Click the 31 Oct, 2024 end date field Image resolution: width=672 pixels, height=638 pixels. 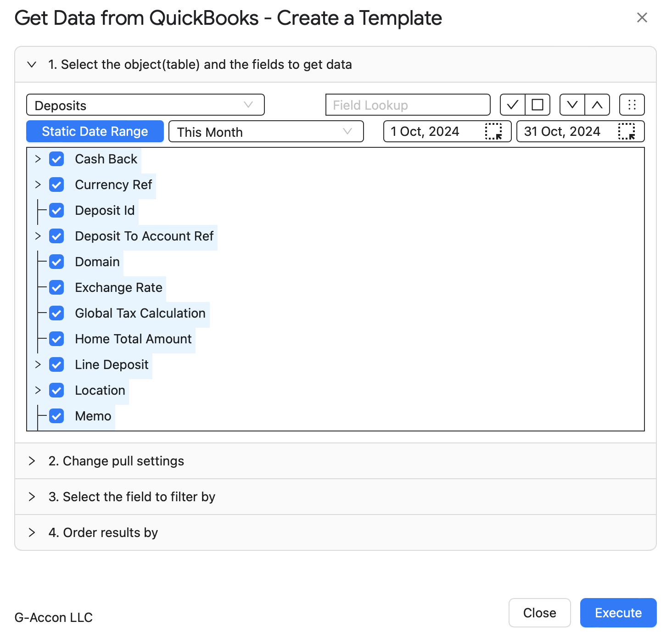click(x=581, y=131)
